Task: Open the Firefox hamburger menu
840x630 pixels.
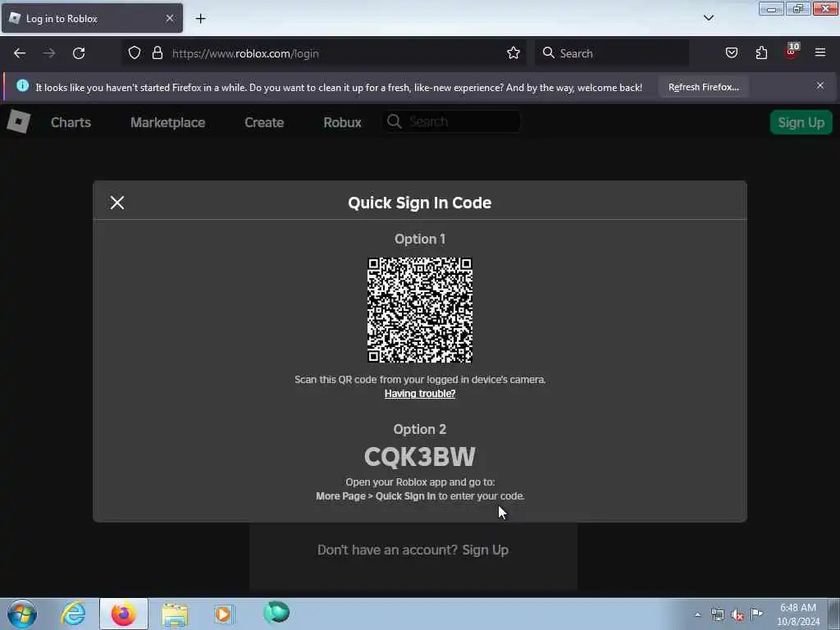Action: [820, 52]
